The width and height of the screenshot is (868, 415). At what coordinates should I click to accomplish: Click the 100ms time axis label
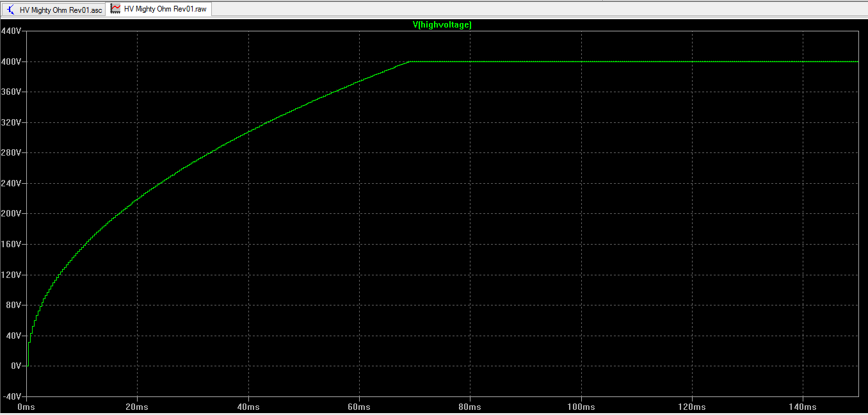click(x=581, y=407)
